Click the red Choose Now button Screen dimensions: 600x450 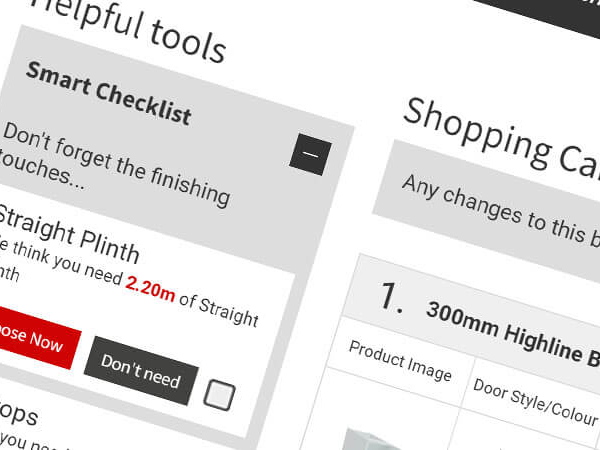(30, 338)
